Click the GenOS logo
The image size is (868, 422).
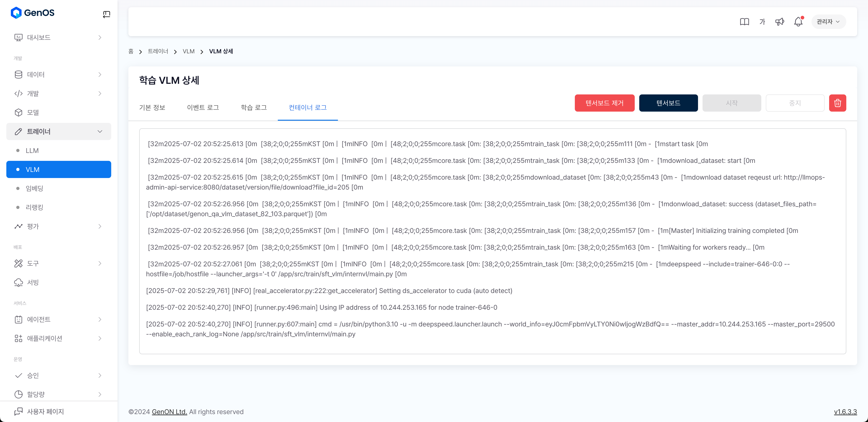[x=33, y=13]
